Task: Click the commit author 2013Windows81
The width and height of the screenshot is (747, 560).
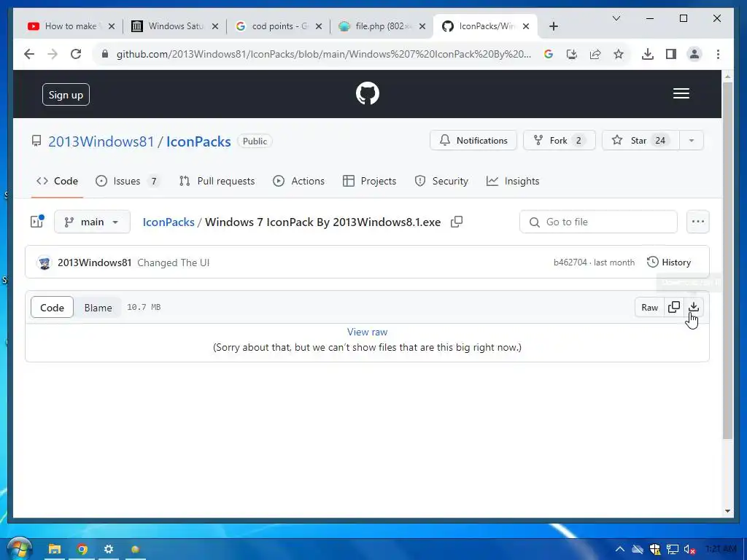Action: click(94, 262)
